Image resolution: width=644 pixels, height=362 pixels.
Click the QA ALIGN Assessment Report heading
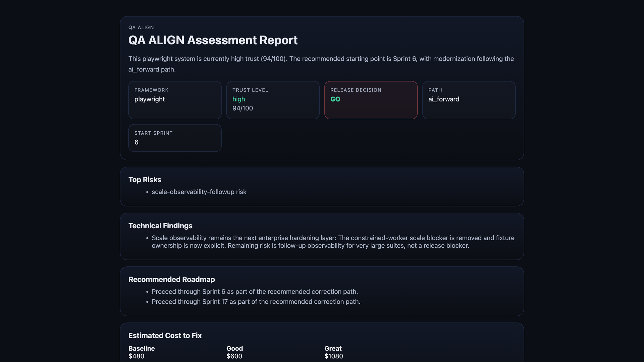tap(213, 40)
